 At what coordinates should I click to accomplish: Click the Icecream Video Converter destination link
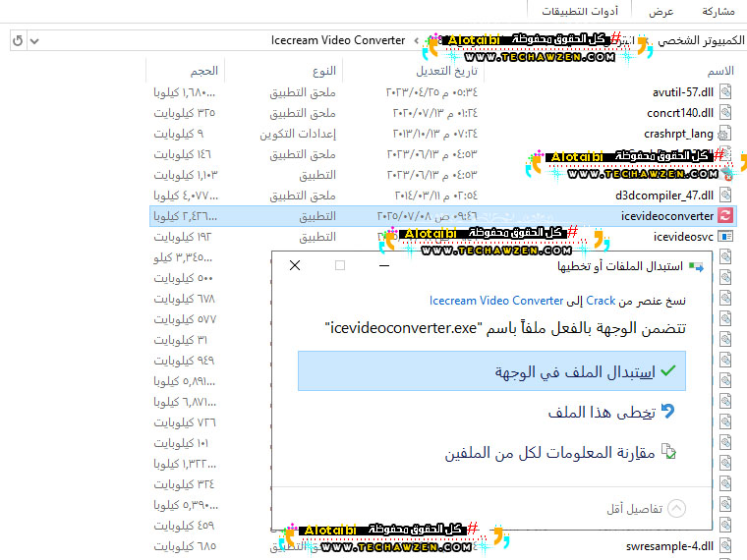coord(496,301)
